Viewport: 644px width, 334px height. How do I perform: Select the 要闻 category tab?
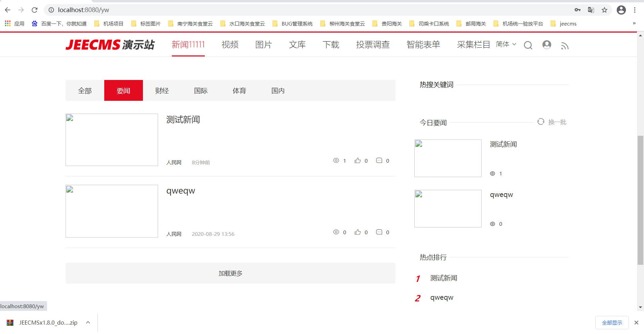click(x=123, y=90)
